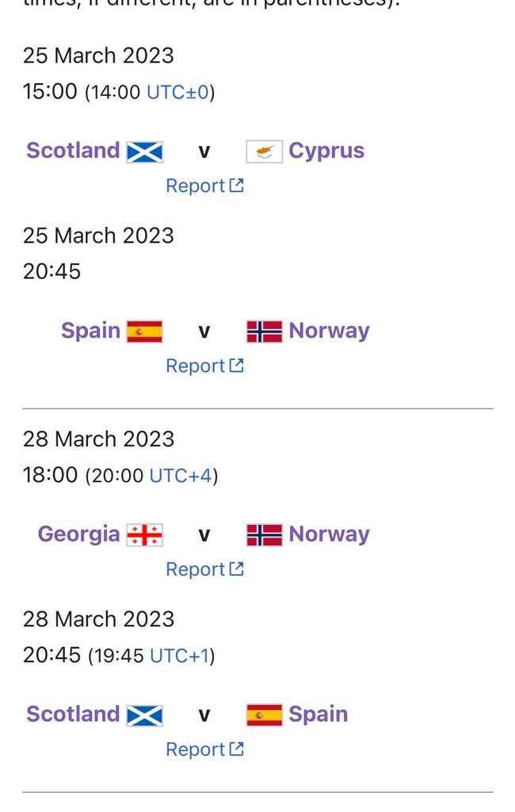Click the Georgia flag icon
Viewport: 515px width, 812px height.
[144, 535]
